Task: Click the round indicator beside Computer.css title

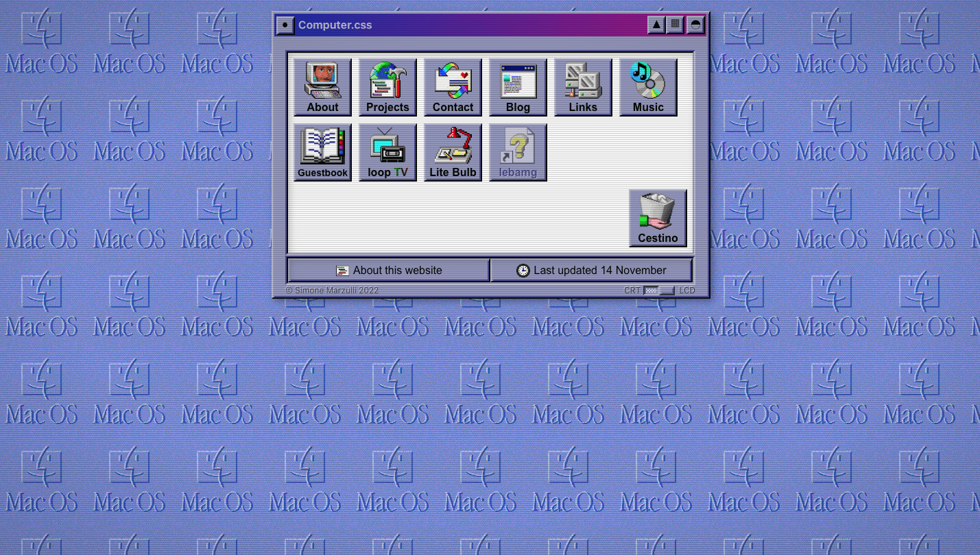Action: (285, 25)
